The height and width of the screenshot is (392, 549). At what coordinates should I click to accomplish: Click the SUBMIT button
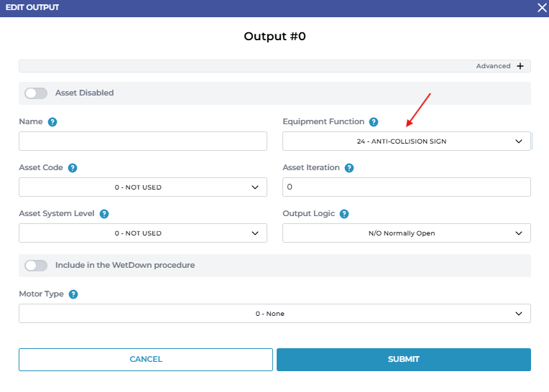pyautogui.click(x=403, y=360)
